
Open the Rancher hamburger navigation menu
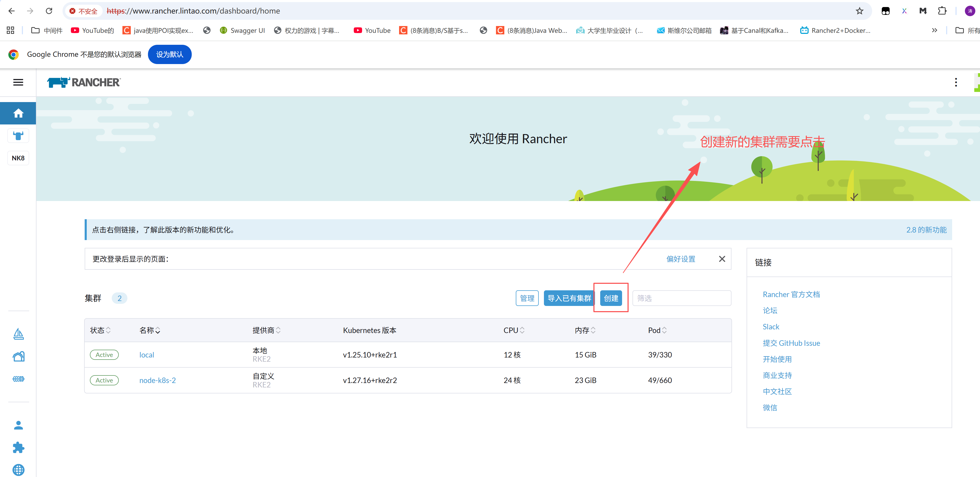point(18,82)
